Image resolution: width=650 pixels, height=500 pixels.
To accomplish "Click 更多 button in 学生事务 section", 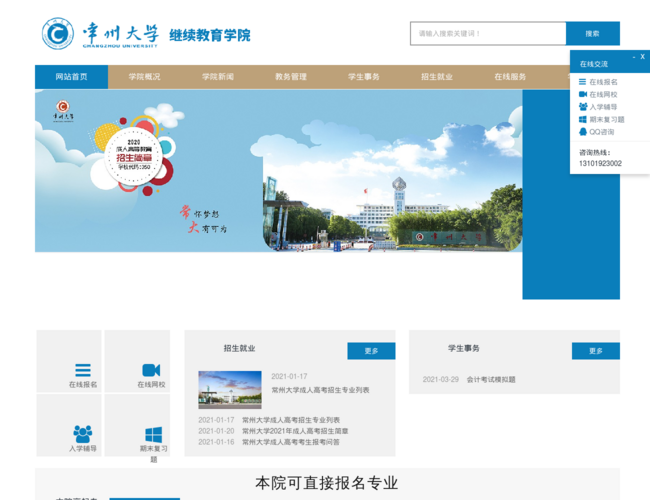I will (x=596, y=351).
